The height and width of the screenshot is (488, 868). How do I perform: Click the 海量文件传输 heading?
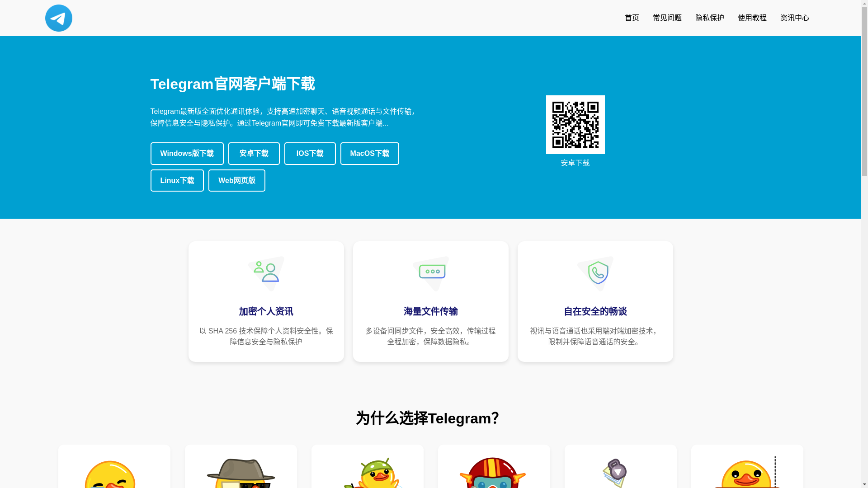[430, 311]
